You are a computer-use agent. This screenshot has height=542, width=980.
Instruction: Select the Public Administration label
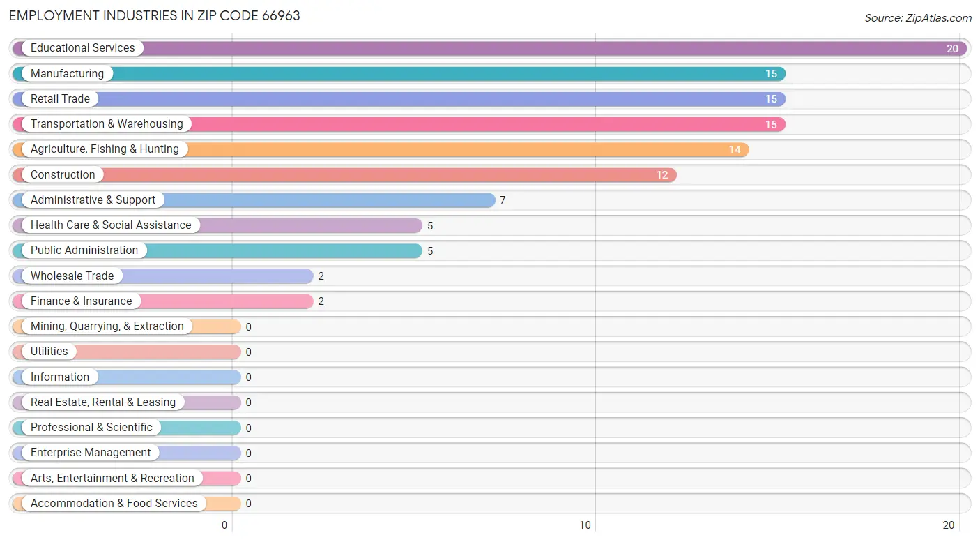tap(84, 250)
